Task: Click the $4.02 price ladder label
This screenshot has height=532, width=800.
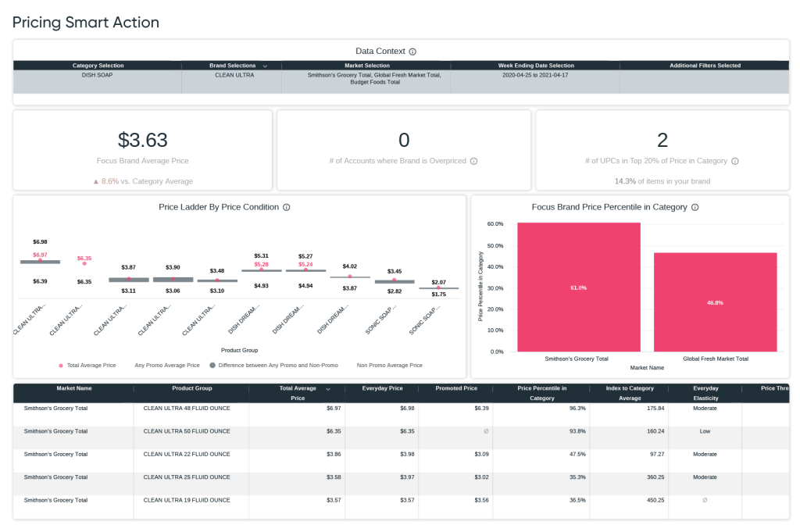Action: tap(349, 266)
